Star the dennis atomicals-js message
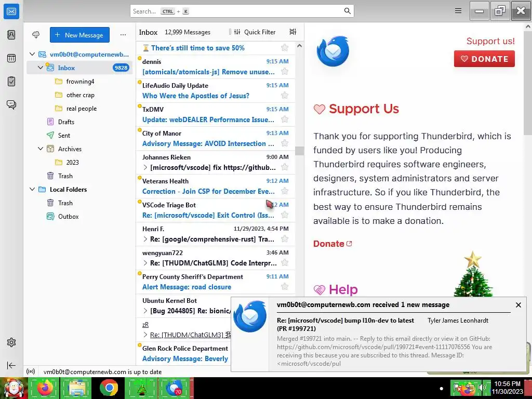The height and width of the screenshot is (399, 532). tap(285, 72)
